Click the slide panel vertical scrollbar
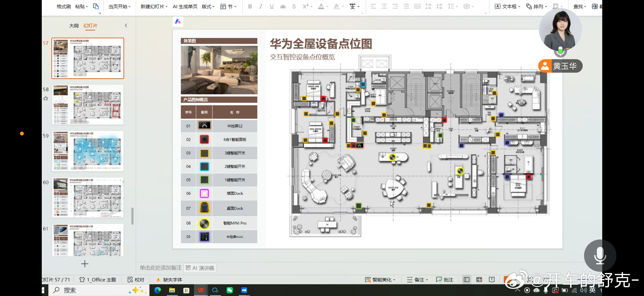This screenshot has height=296, width=644. click(x=132, y=216)
